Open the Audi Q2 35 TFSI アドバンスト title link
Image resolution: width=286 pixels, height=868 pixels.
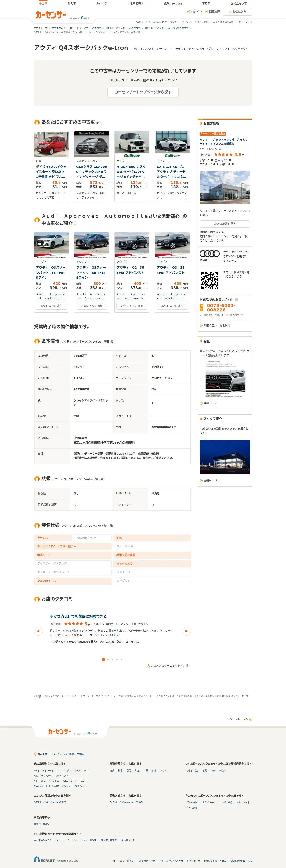pyautogui.click(x=130, y=270)
